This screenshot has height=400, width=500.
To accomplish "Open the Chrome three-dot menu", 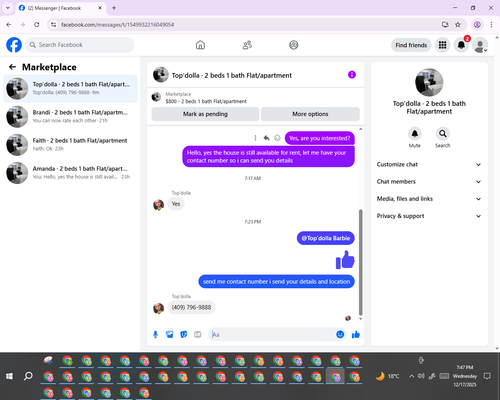I will coord(491,24).
